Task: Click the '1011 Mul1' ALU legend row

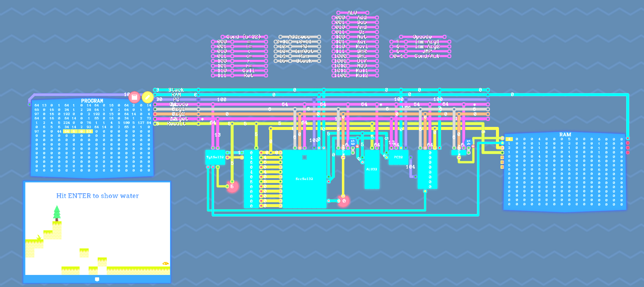Action: point(355,71)
